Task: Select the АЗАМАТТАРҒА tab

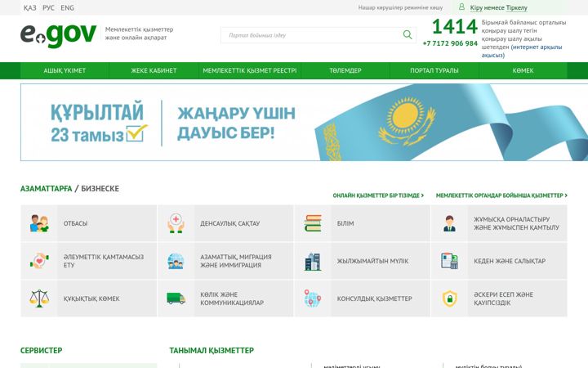Action: 46,189
